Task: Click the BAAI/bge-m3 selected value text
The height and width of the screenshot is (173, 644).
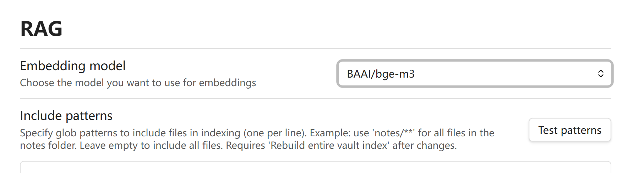Action: [381, 74]
